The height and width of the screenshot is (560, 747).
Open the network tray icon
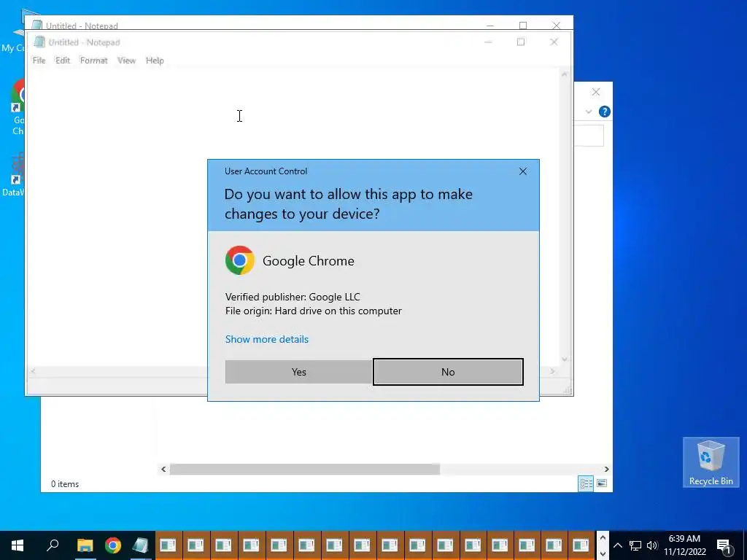[635, 545]
